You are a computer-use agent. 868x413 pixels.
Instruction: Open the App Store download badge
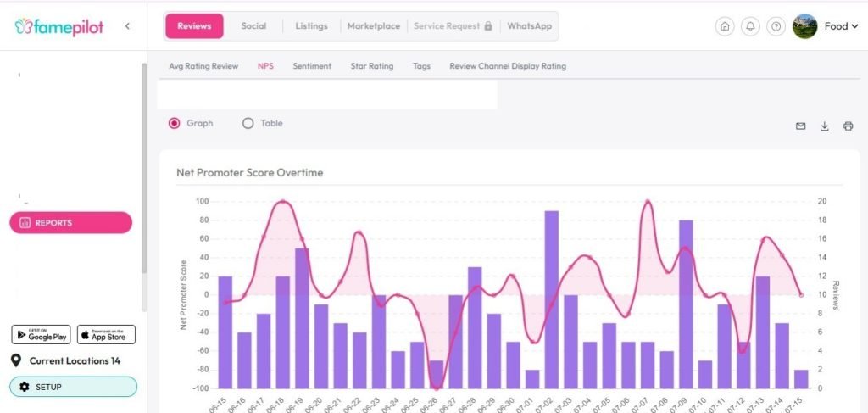106,334
